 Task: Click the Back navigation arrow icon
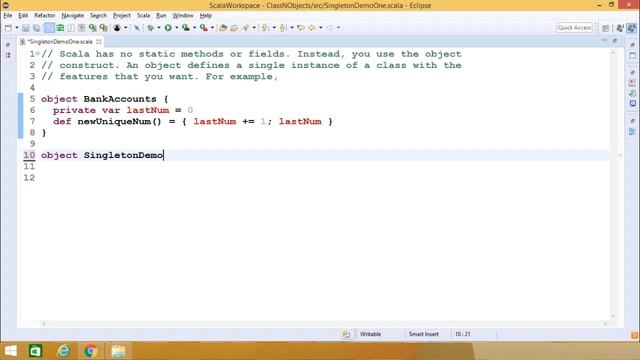click(312, 28)
